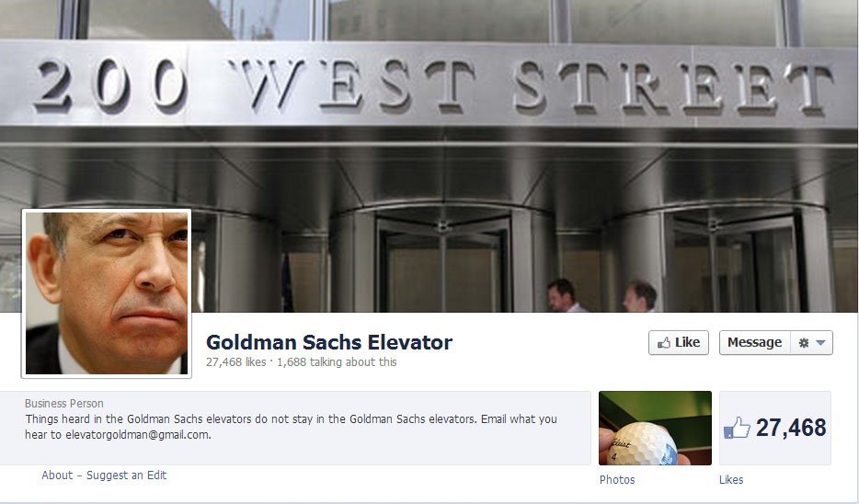The height and width of the screenshot is (504, 859).
Task: Click the elevatorgoldman@gmail.com email address
Action: (x=137, y=435)
